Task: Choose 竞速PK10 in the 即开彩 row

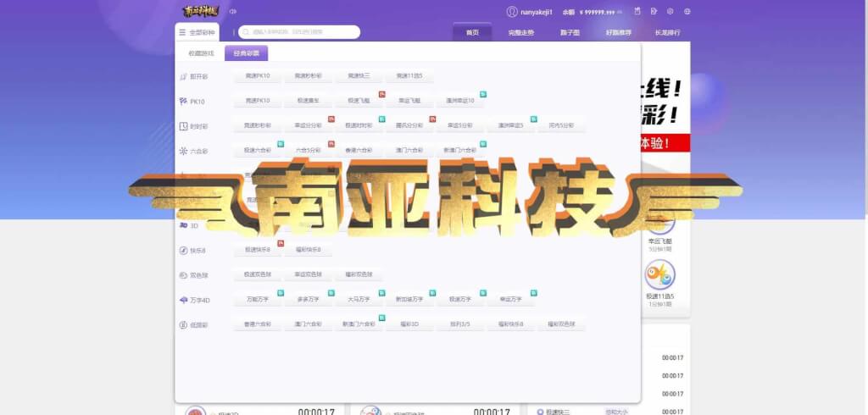Action: (258, 76)
